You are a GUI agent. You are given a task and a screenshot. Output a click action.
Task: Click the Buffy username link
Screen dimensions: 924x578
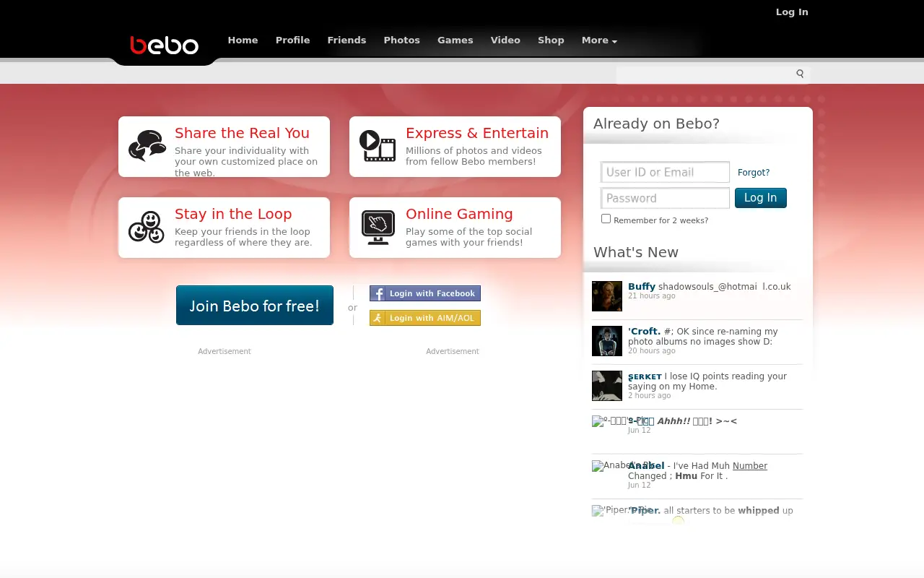click(642, 287)
